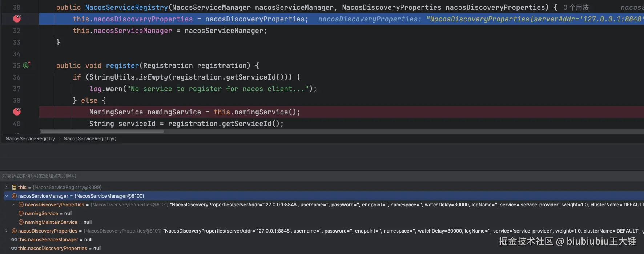Screen dimensions: 644x254
Task: Expand nacosDiscoveryProperties parameter variable
Action: 6,231
